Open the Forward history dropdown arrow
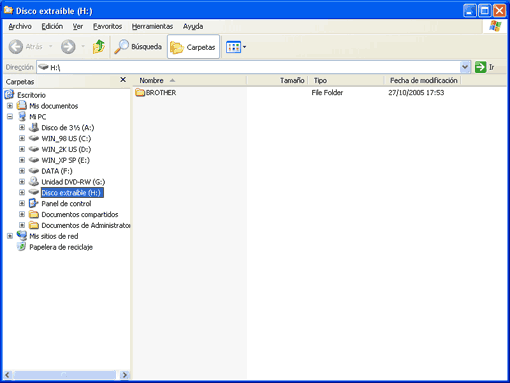Image resolution: width=510 pixels, height=383 pixels. coord(83,46)
